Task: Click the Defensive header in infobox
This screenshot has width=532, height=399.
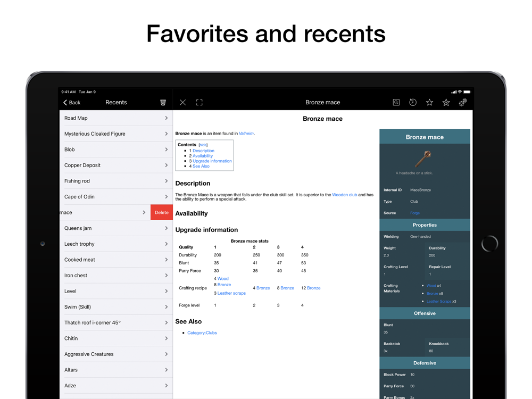Action: point(425,363)
